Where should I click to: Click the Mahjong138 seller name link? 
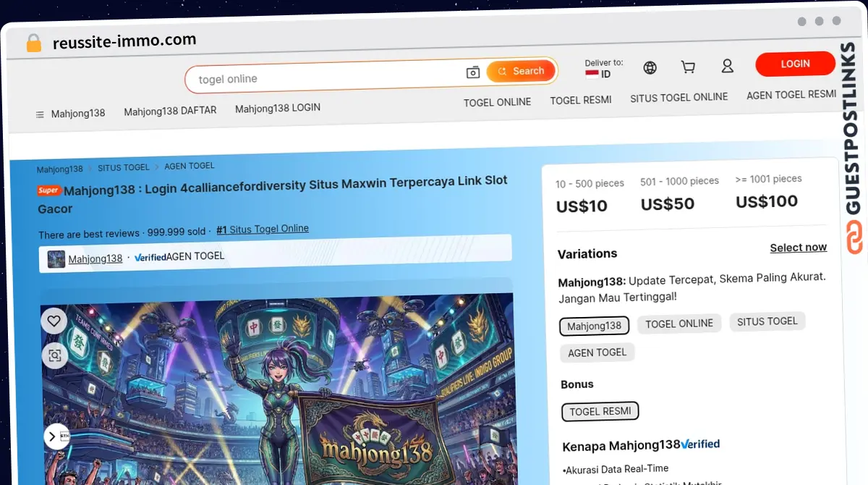[x=95, y=258]
